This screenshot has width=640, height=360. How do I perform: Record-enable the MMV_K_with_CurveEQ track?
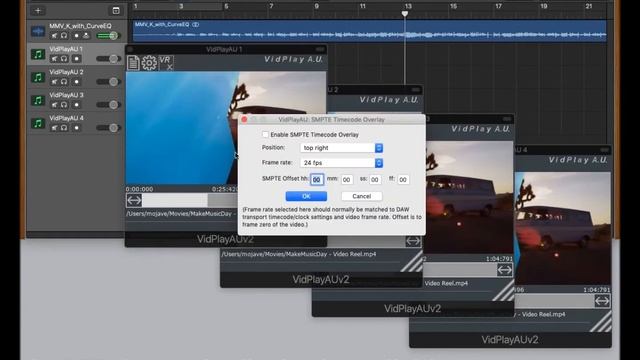point(76,36)
